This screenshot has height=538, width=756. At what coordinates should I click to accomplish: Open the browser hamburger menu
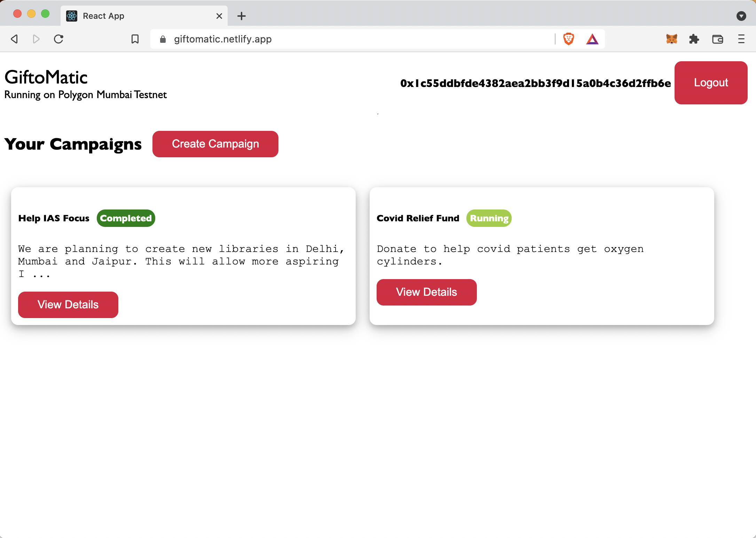[741, 39]
